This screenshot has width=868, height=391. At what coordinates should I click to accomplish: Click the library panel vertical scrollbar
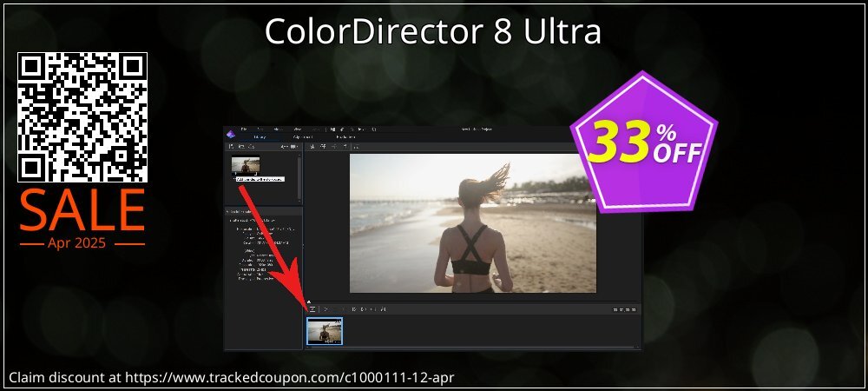pyautogui.click(x=299, y=177)
